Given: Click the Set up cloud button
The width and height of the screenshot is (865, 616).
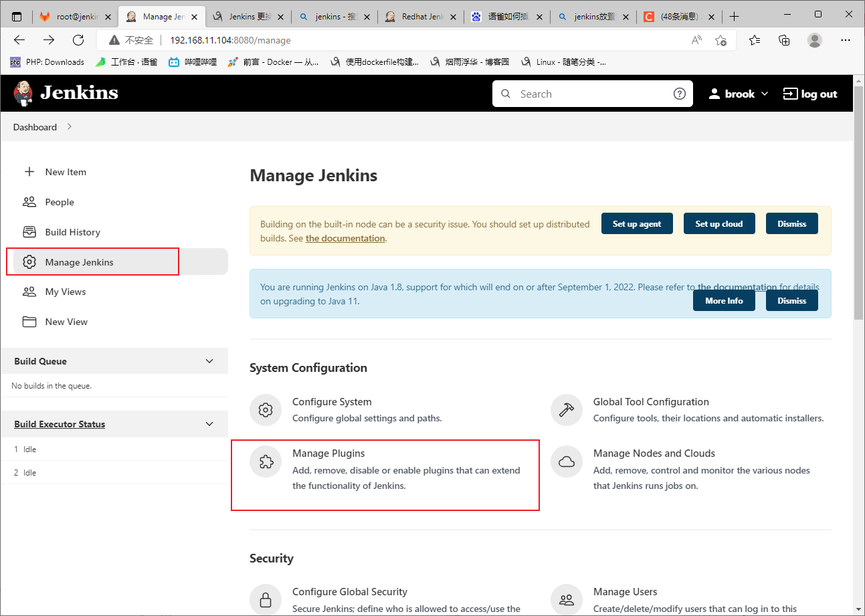Looking at the screenshot, I should [x=719, y=223].
